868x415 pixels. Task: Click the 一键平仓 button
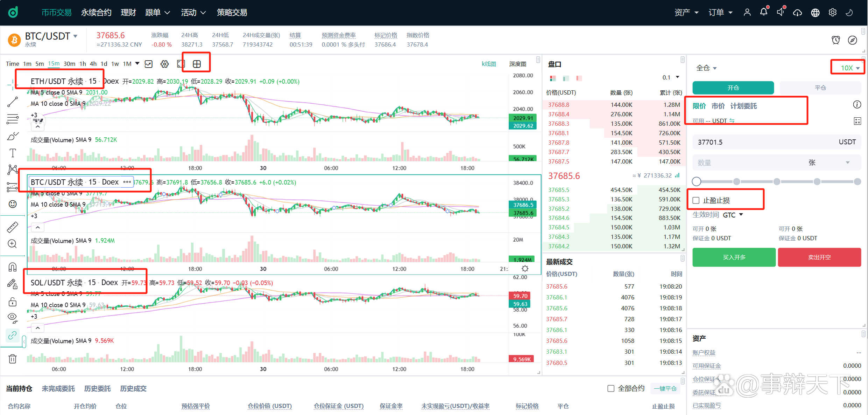(x=665, y=388)
